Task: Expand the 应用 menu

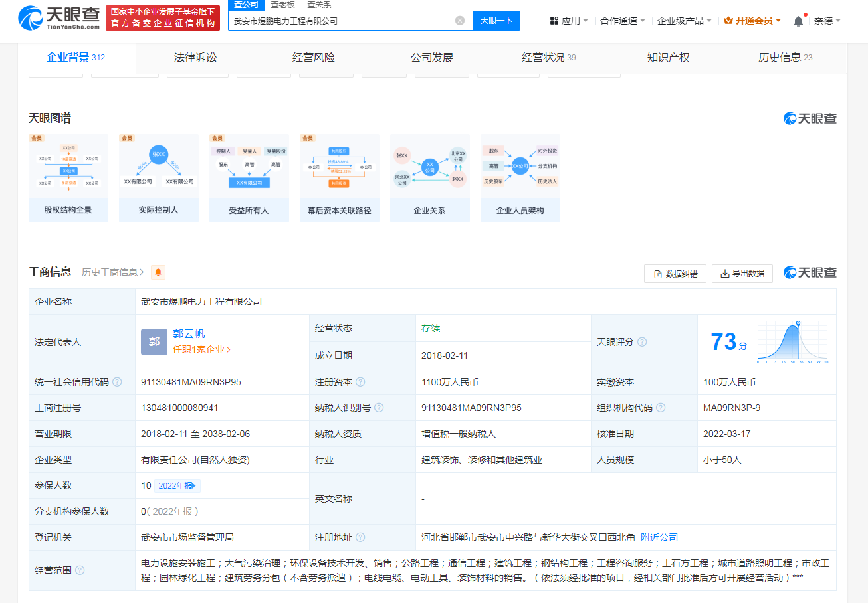Action: (569, 21)
